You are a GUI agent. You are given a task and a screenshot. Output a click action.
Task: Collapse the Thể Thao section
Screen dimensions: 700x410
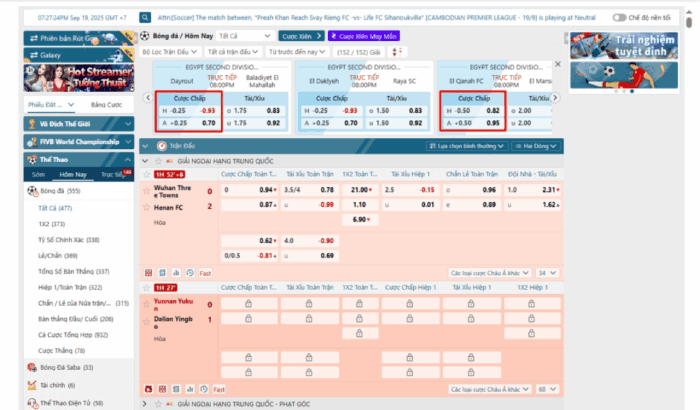(79, 159)
